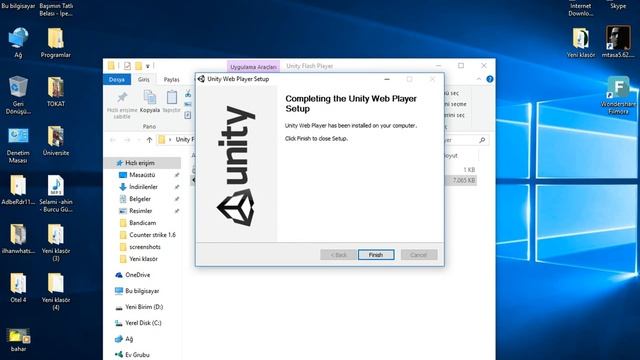
Task: Select Ağ in the navigation pane
Action: click(129, 339)
